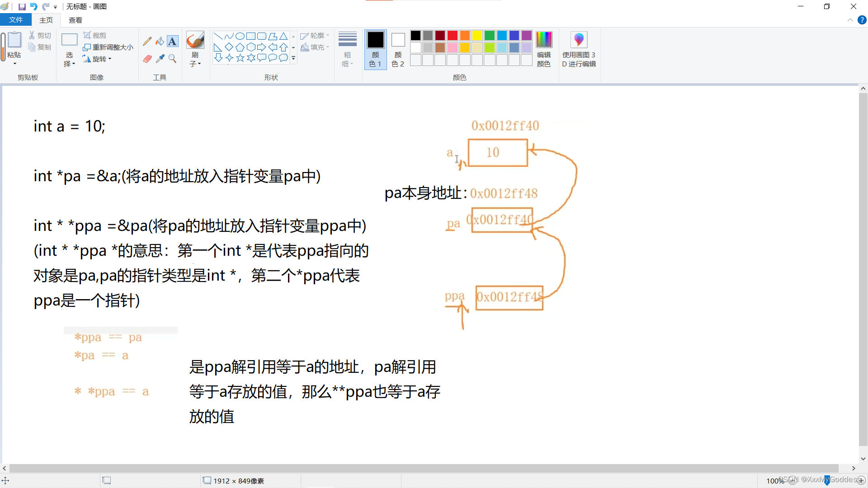Select the Magnifier tool
The height and width of the screenshot is (488, 868).
[x=172, y=59]
